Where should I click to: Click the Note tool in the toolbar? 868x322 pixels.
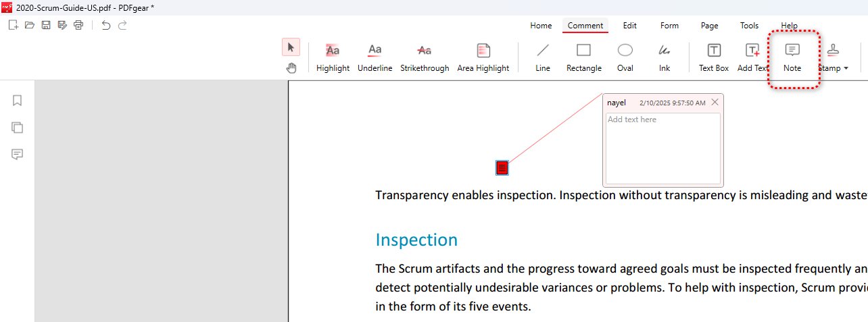(792, 57)
